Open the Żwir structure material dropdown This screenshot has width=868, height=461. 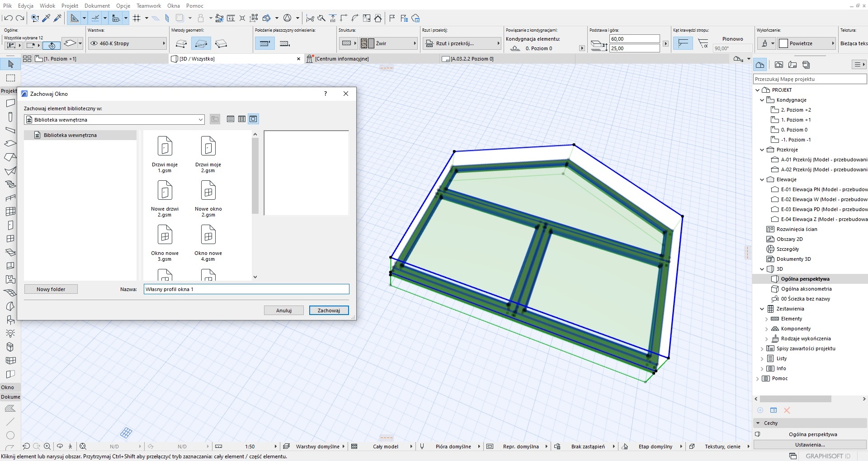pyautogui.click(x=388, y=43)
